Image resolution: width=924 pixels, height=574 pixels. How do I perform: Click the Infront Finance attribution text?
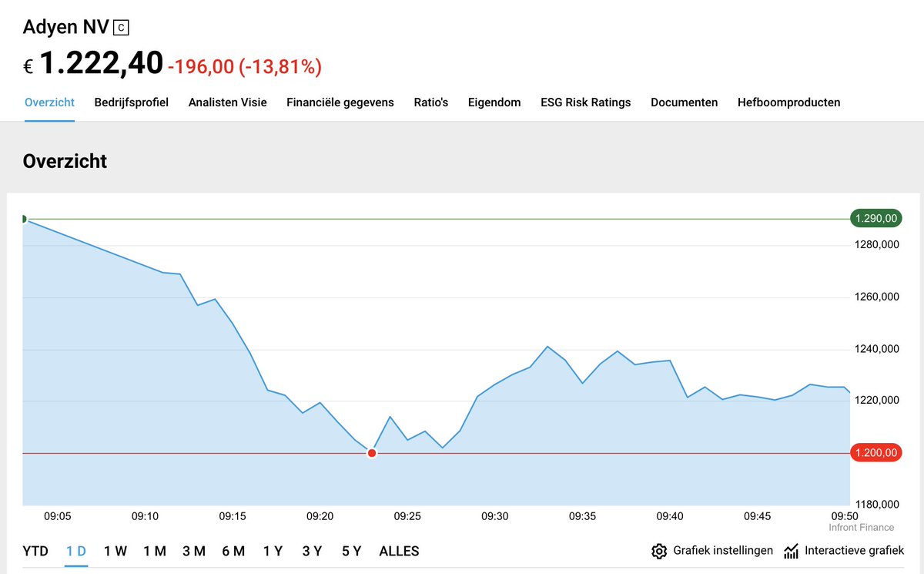click(862, 528)
